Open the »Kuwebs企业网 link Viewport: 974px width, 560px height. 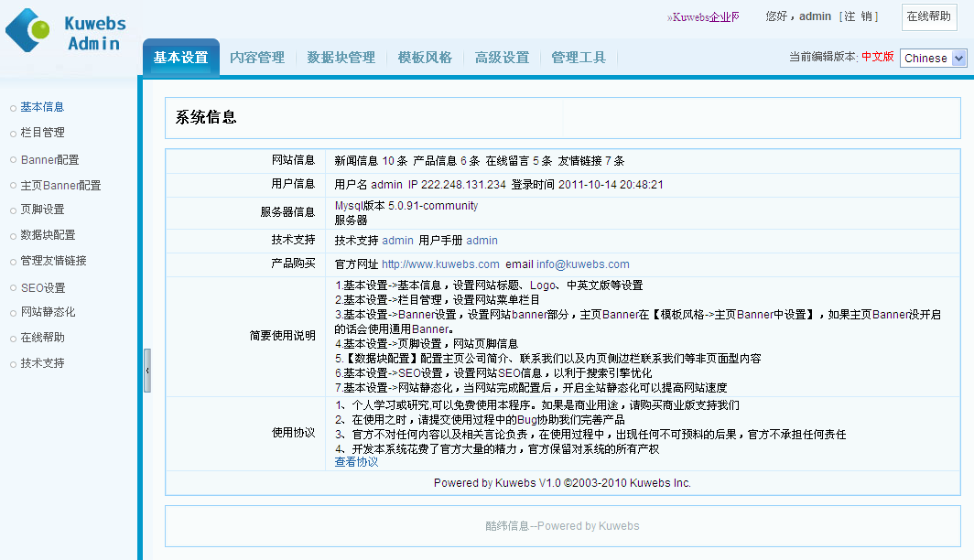point(703,17)
